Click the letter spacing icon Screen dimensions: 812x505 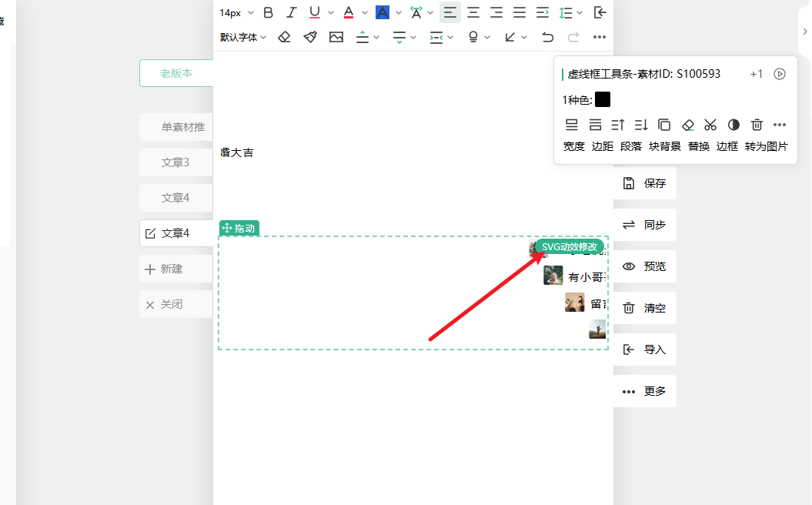416,12
